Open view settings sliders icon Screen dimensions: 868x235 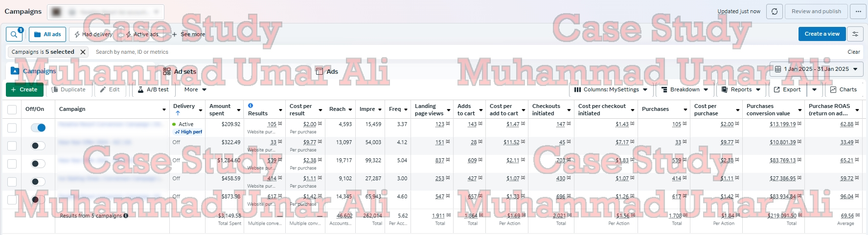[x=855, y=34]
